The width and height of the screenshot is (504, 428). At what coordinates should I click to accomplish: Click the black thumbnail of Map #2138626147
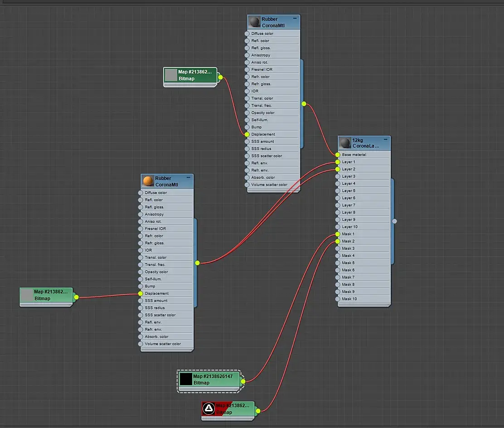[186, 379]
